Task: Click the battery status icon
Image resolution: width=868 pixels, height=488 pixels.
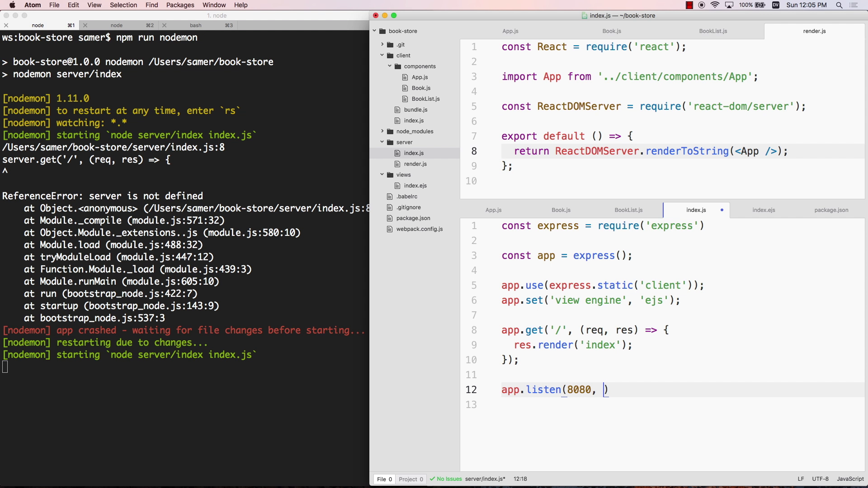Action: click(x=760, y=5)
